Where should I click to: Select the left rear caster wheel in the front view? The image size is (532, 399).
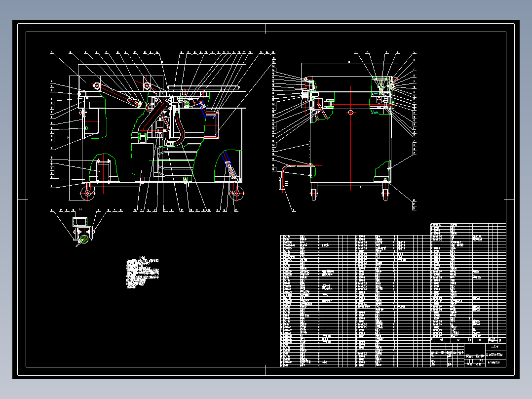click(87, 193)
